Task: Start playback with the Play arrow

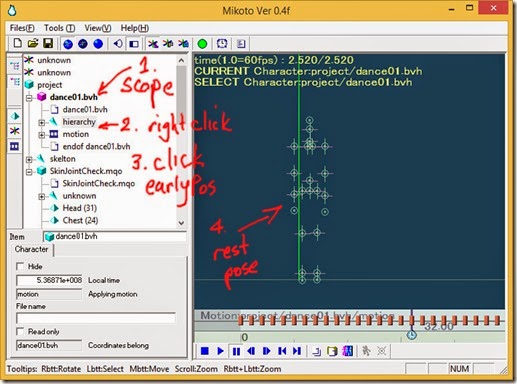Action: click(220, 351)
